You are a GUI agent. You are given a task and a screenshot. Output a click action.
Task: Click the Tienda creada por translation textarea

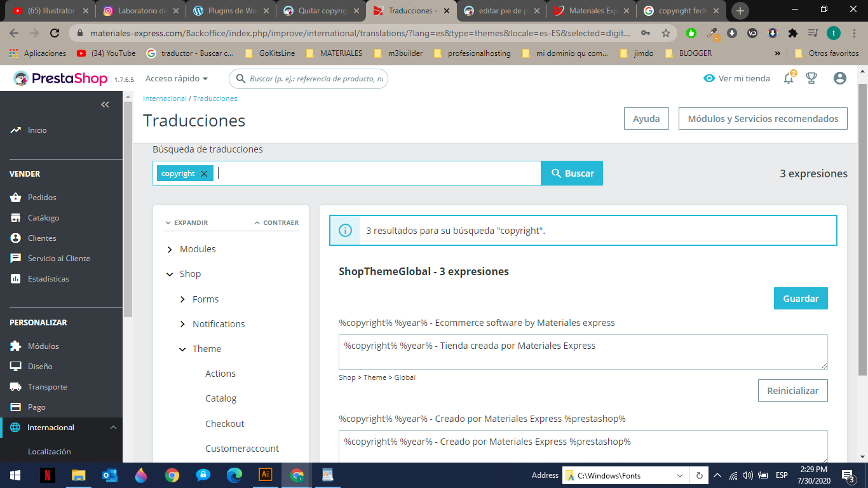point(583,352)
